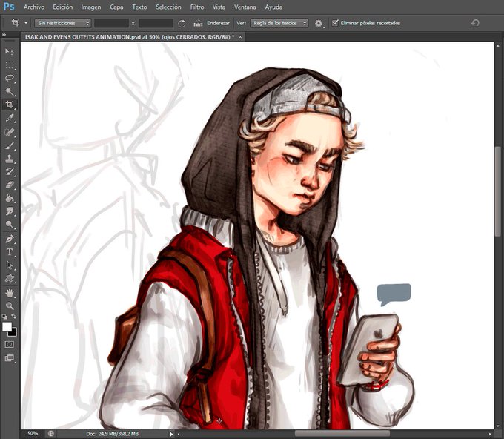The height and width of the screenshot is (439, 504).
Task: Select the Rectangular Marquee tool
Action: coord(10,65)
